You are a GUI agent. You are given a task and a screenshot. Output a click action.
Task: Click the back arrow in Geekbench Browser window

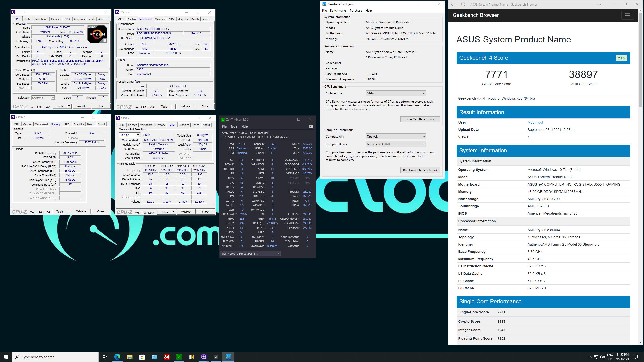coord(453,4)
